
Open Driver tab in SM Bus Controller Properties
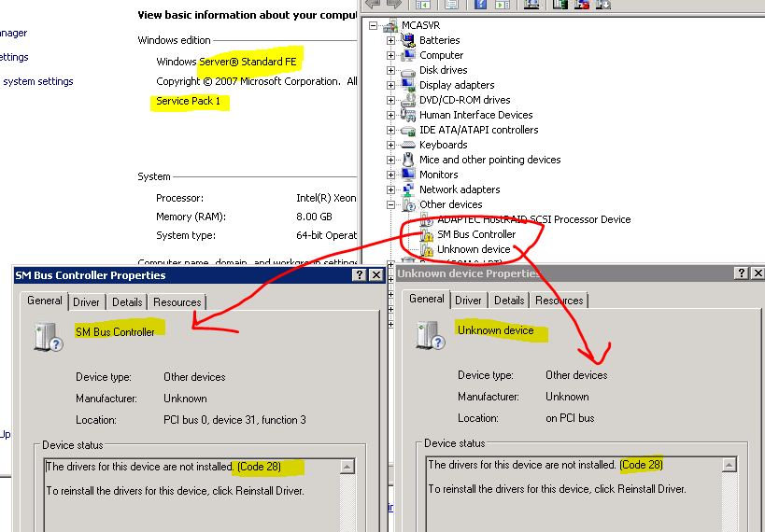click(x=86, y=302)
